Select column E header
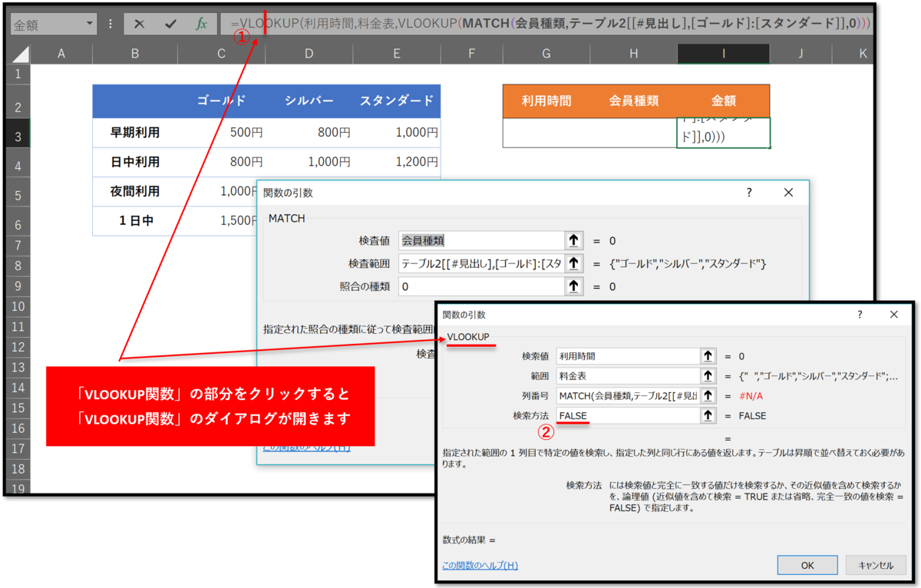This screenshot has height=588, width=921. pyautogui.click(x=397, y=53)
